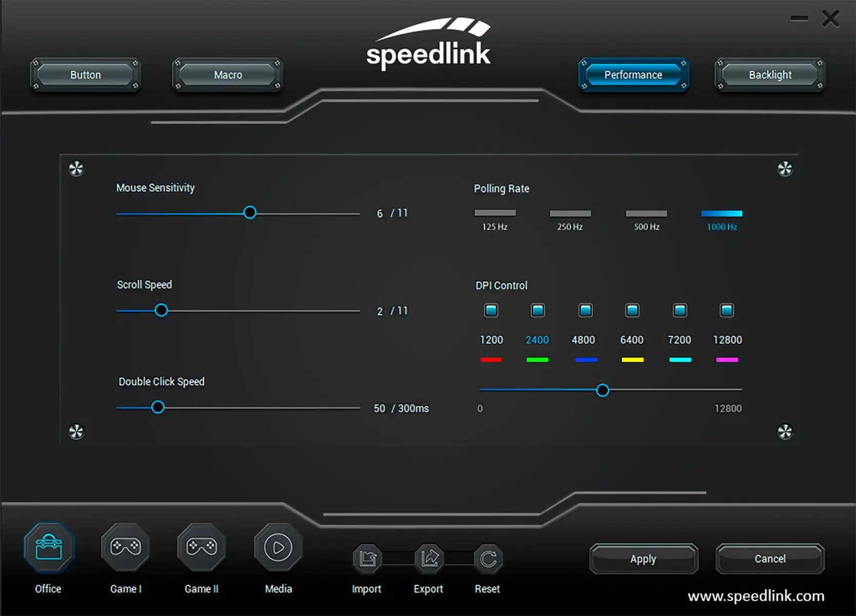This screenshot has height=616, width=856.
Task: Click the Apply button
Action: pos(643,559)
